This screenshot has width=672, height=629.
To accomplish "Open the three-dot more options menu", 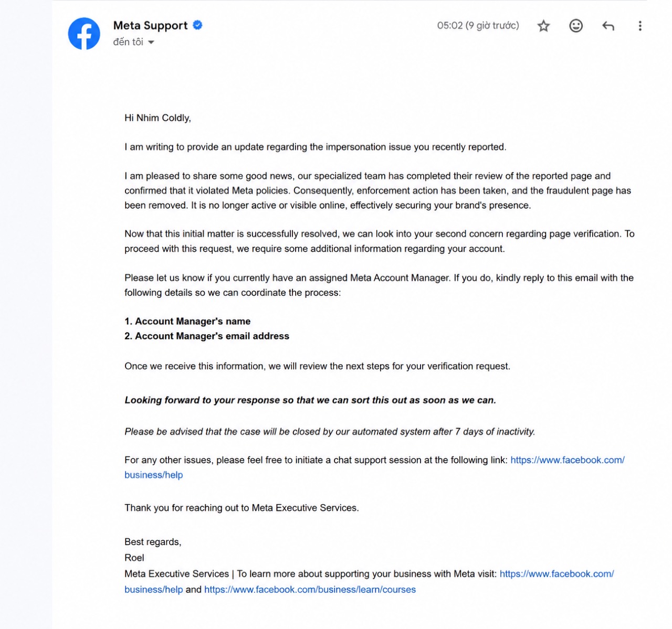I will [639, 26].
